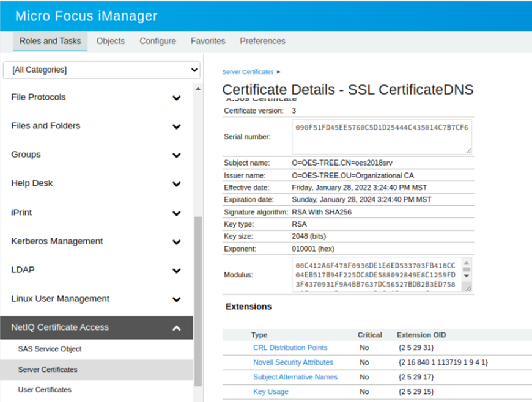Expand the File Protocols category
The image size is (532, 402).
176,98
